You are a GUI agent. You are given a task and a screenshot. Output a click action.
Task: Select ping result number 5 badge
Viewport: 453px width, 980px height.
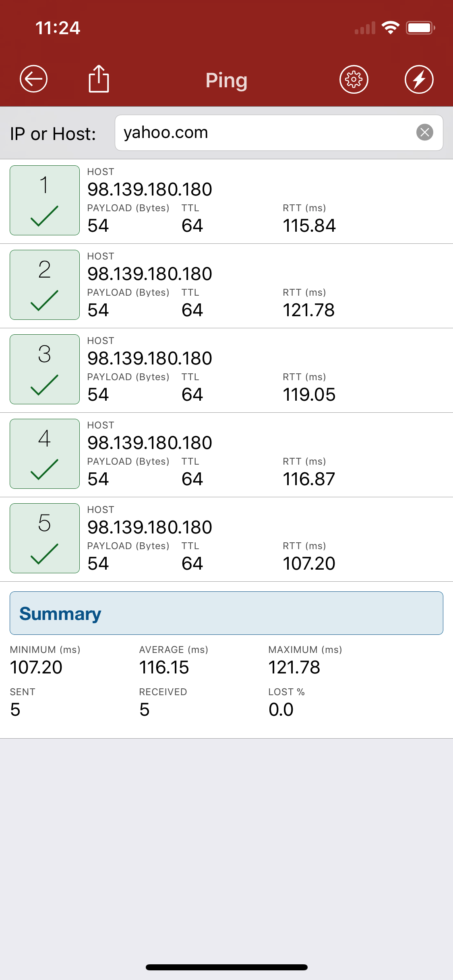(45, 538)
